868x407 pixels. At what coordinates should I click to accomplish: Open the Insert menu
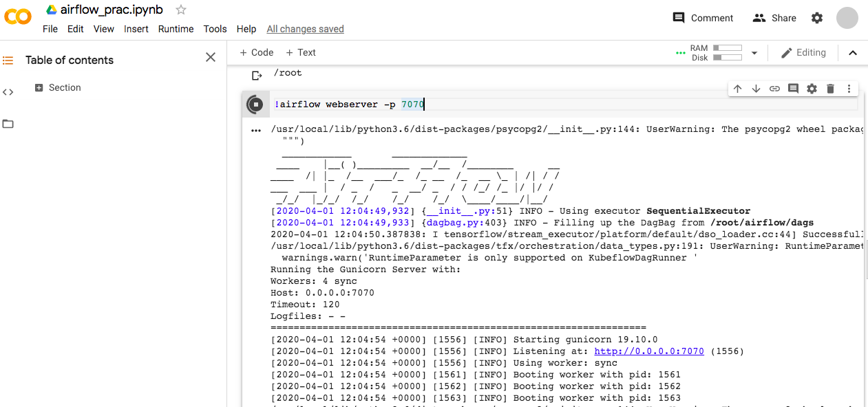[x=136, y=29]
